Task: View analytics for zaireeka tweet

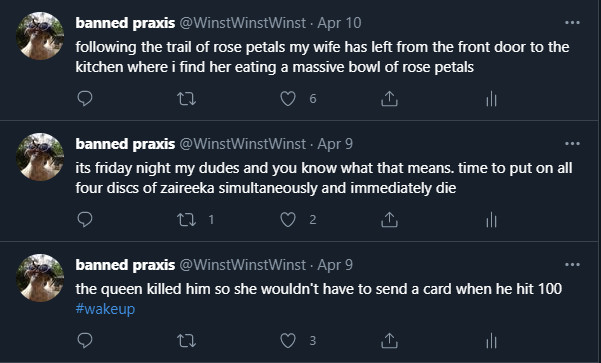Action: [x=491, y=220]
